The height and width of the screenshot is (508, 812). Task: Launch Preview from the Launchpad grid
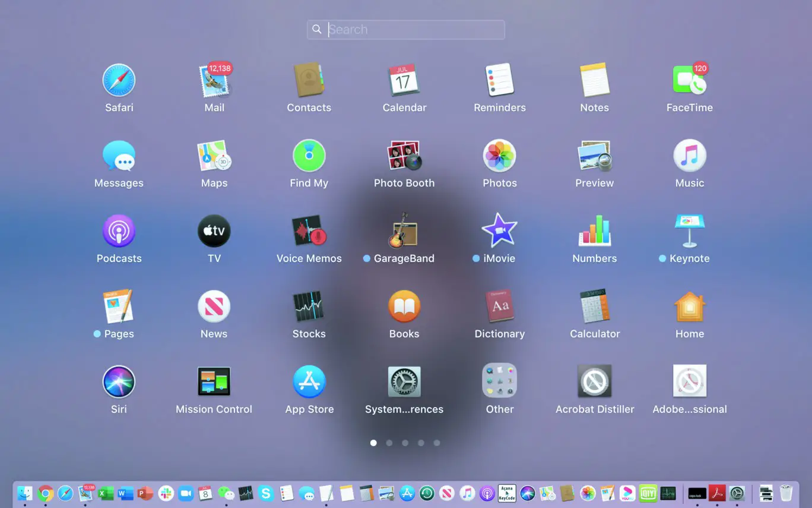595,156
